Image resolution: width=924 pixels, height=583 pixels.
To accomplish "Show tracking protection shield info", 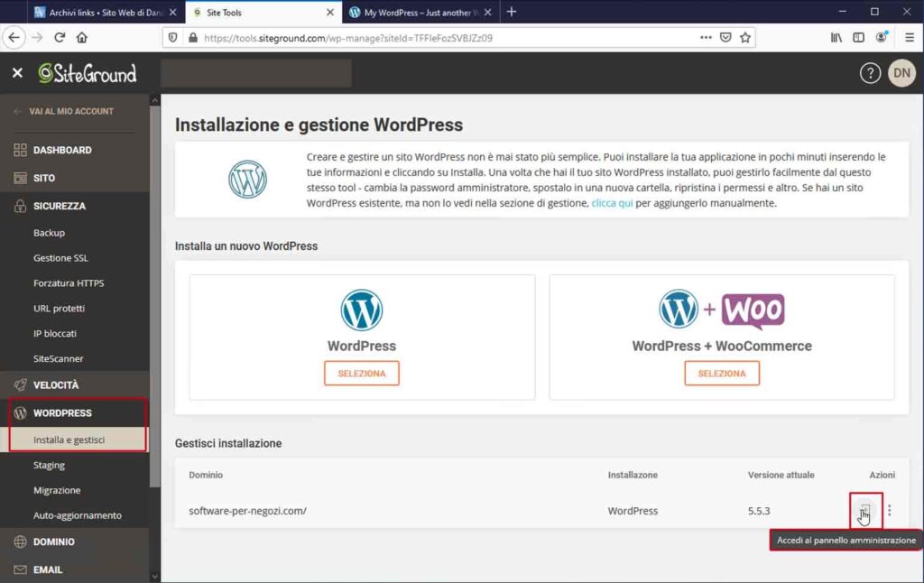I will [x=172, y=38].
